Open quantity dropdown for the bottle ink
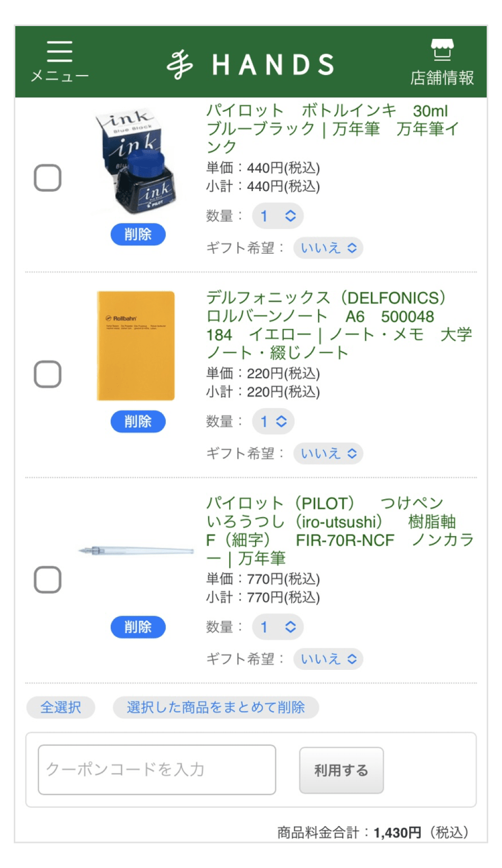The height and width of the screenshot is (868, 502). [x=278, y=216]
